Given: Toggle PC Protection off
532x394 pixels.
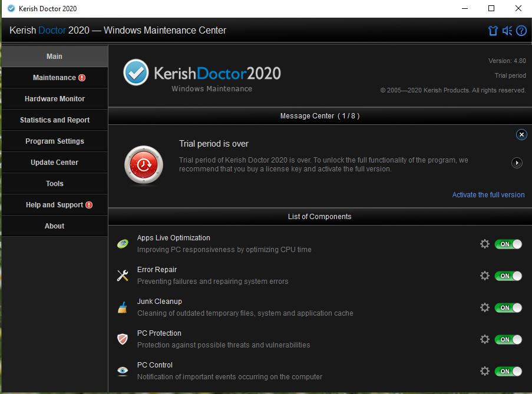Looking at the screenshot, I should pos(508,340).
